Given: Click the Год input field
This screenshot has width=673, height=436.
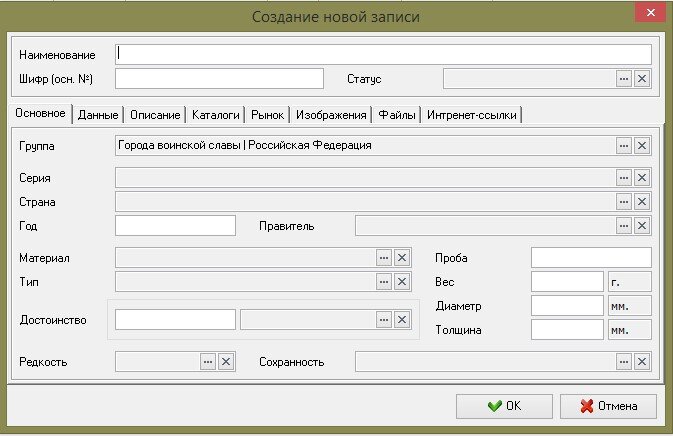Looking at the screenshot, I should pyautogui.click(x=176, y=226).
